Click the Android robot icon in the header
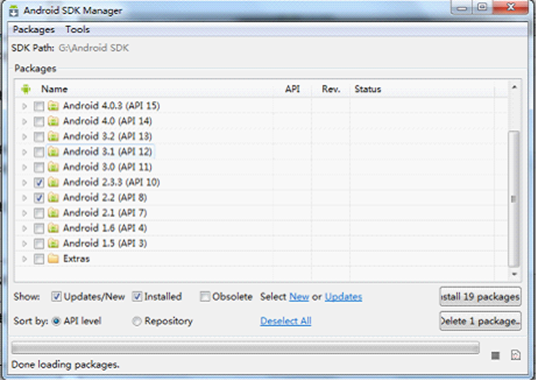This screenshot has height=381, width=538. pyautogui.click(x=26, y=89)
